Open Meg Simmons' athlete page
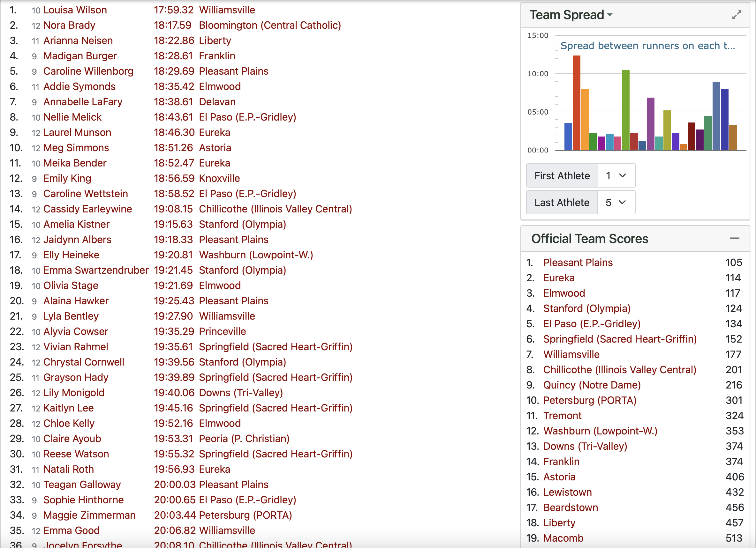756x548 pixels. (76, 148)
